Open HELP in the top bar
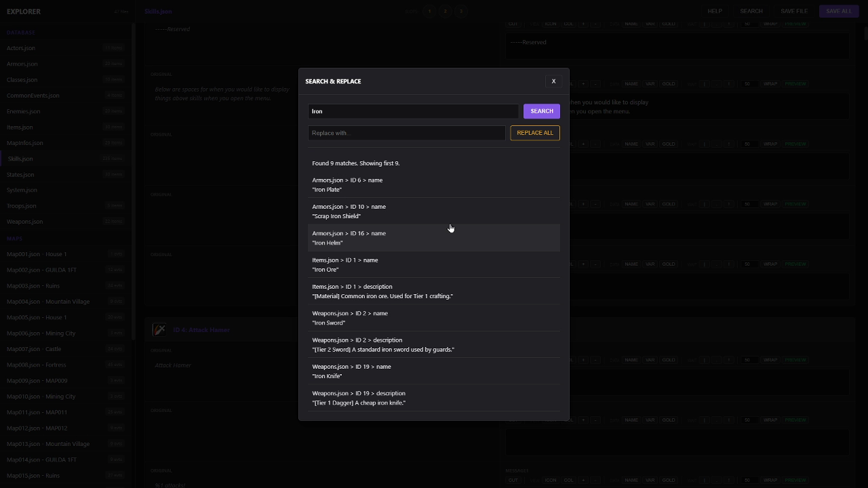Image resolution: width=868 pixels, height=488 pixels. (x=715, y=11)
